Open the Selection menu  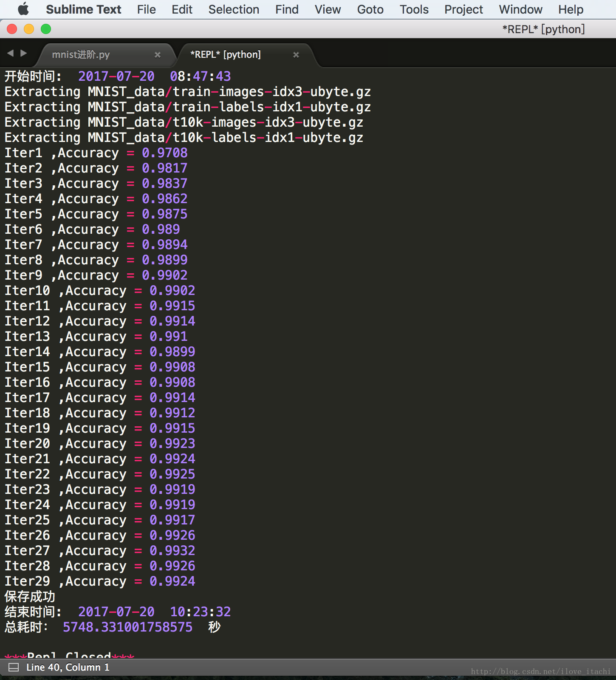click(234, 9)
